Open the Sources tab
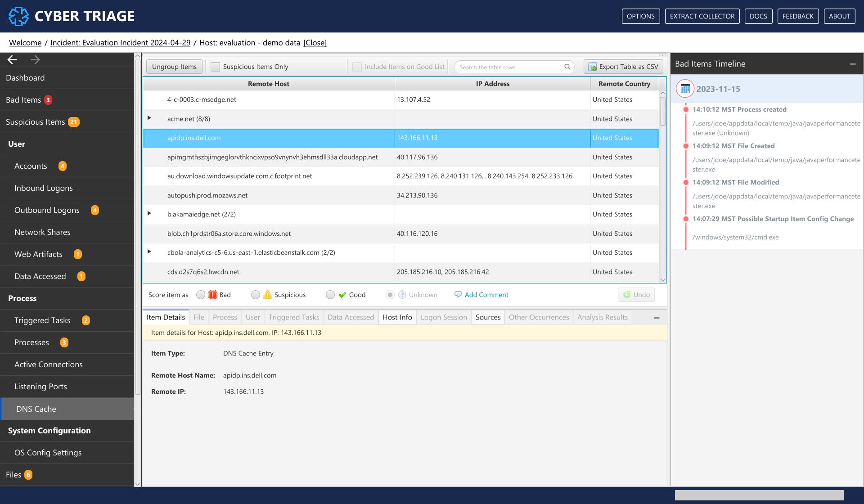This screenshot has height=504, width=864. [488, 317]
